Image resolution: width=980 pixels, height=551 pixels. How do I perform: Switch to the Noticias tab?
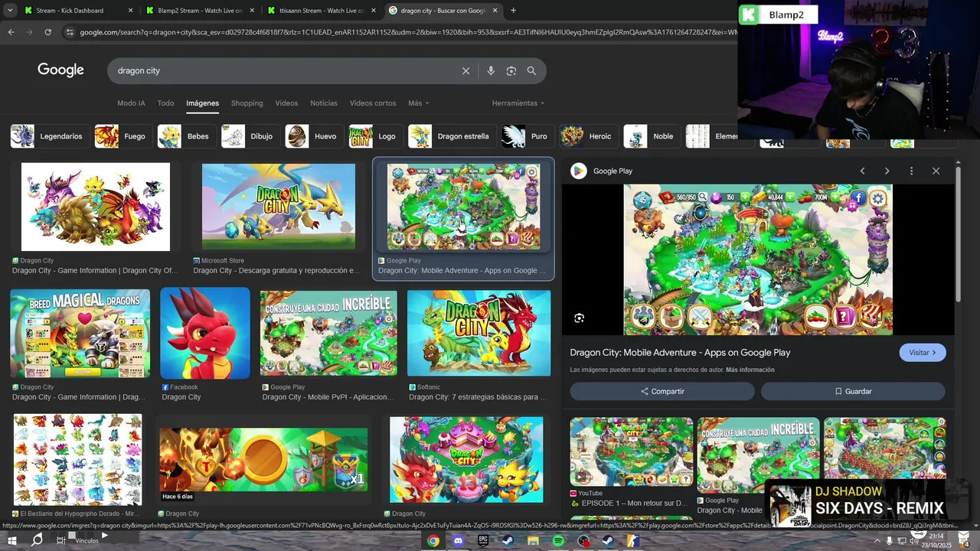[x=324, y=103]
